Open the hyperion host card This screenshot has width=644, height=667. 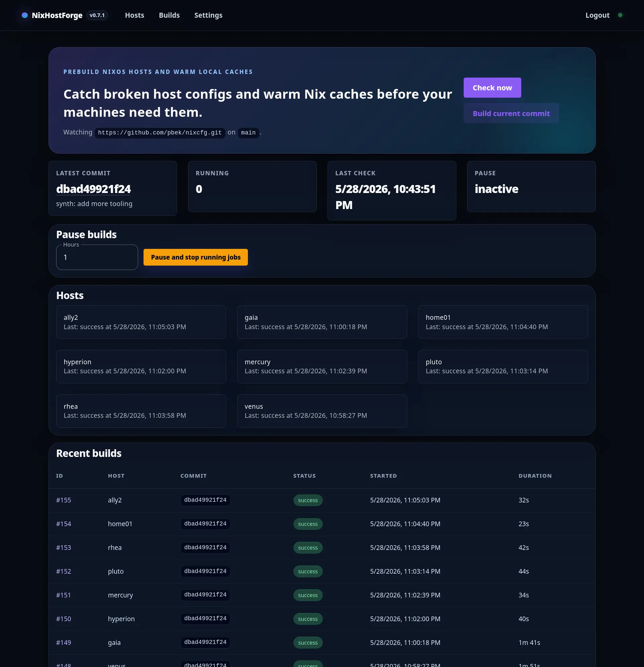pos(141,367)
